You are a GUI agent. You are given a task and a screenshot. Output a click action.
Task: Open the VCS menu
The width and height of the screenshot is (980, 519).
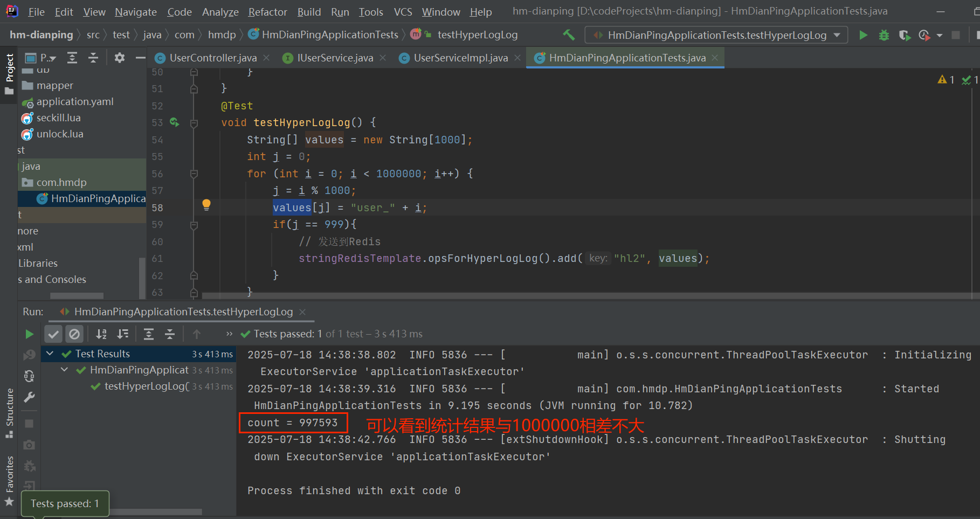click(x=403, y=12)
